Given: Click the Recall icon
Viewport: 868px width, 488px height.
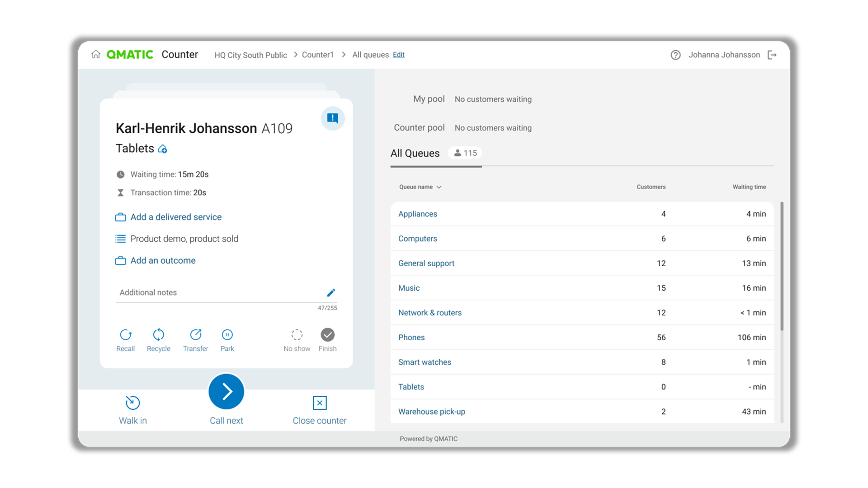Looking at the screenshot, I should 126,335.
